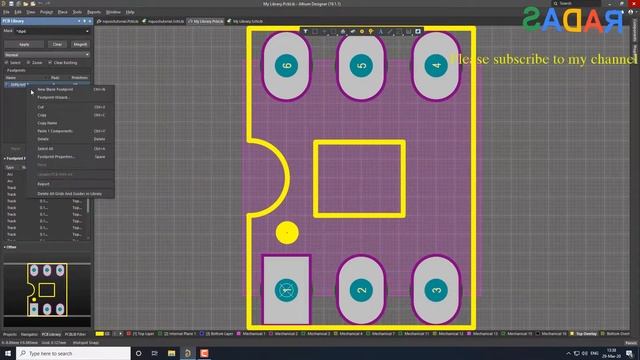Select pad 6 in the footprint
640x360 pixels.
pos(286,66)
